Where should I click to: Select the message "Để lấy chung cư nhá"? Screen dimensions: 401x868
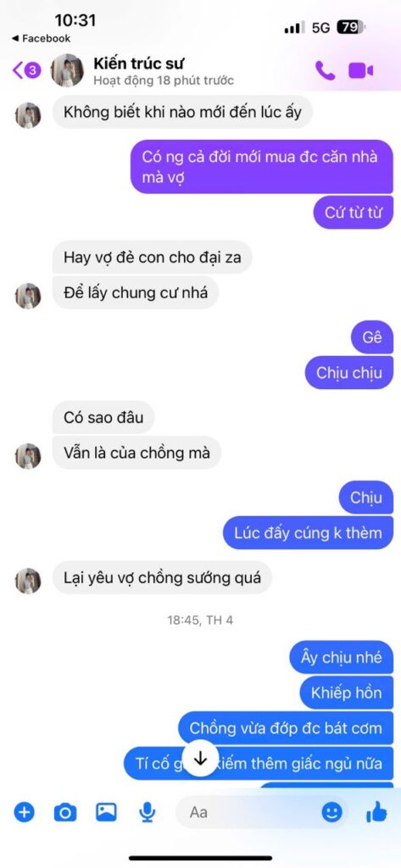point(136,292)
